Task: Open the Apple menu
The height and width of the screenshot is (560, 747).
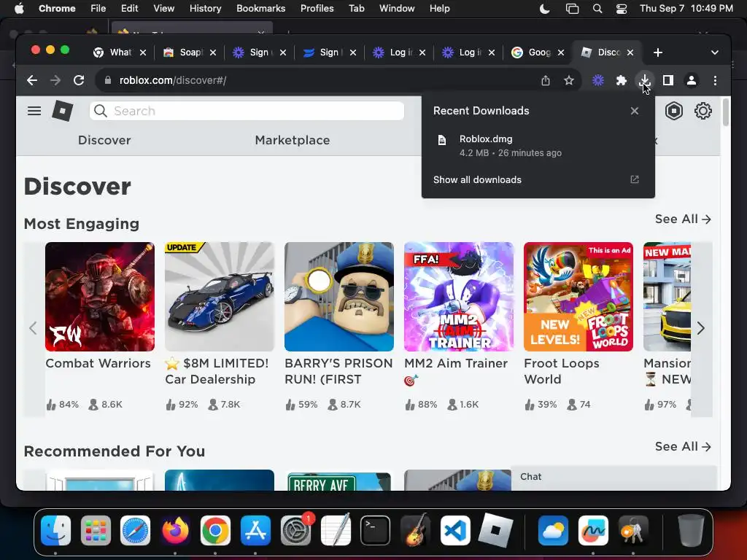Action: pos(18,9)
